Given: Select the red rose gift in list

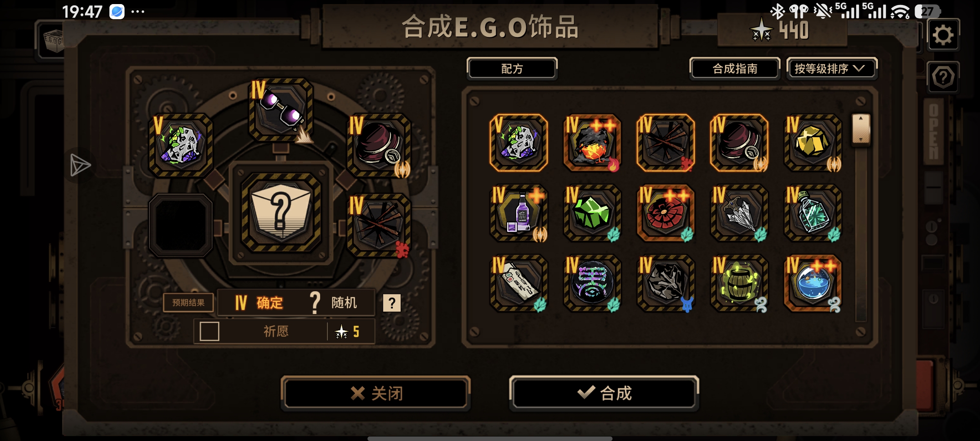Looking at the screenshot, I should tap(666, 213).
